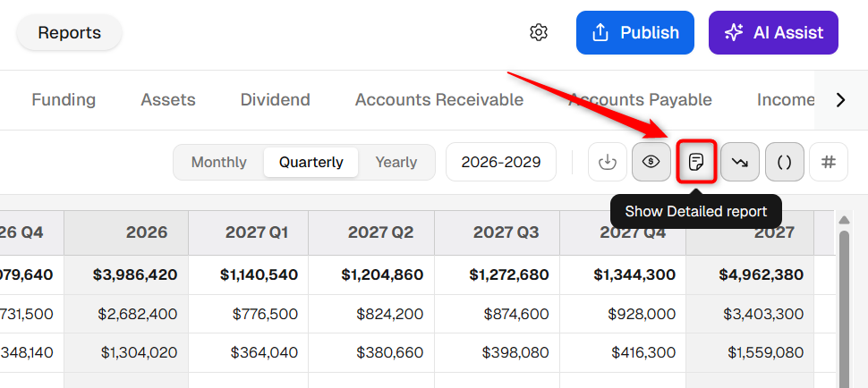Open the Assets tab
868x388 pixels.
coord(168,100)
